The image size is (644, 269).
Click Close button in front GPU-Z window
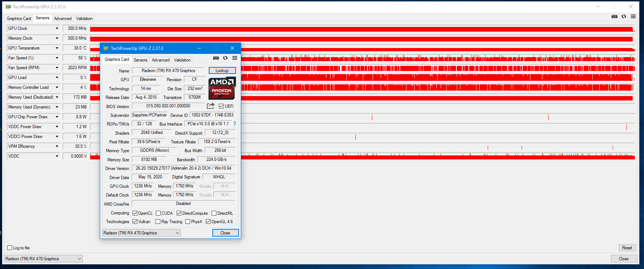tap(225, 233)
